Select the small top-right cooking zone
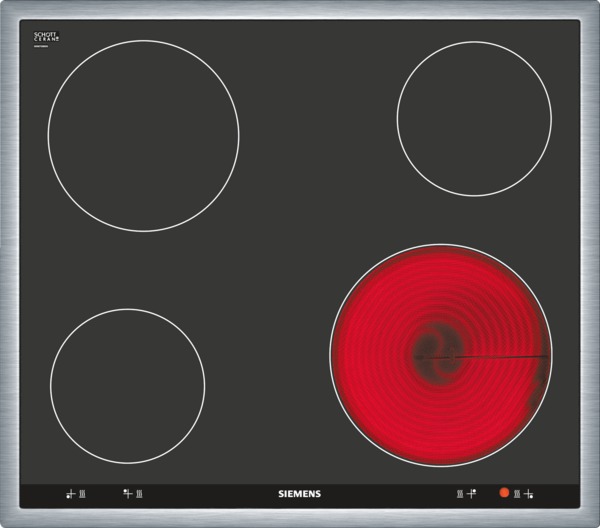 (x=473, y=118)
